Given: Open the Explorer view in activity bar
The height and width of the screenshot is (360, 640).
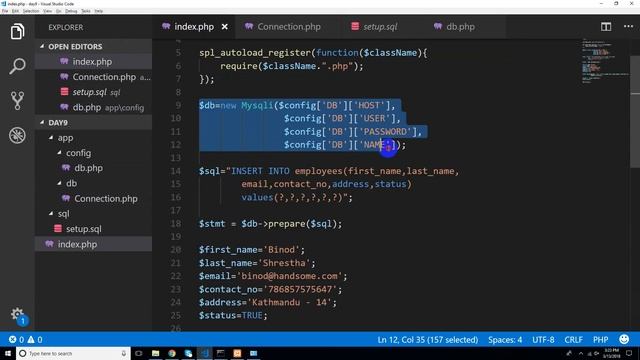Looking at the screenshot, I should tap(17, 31).
